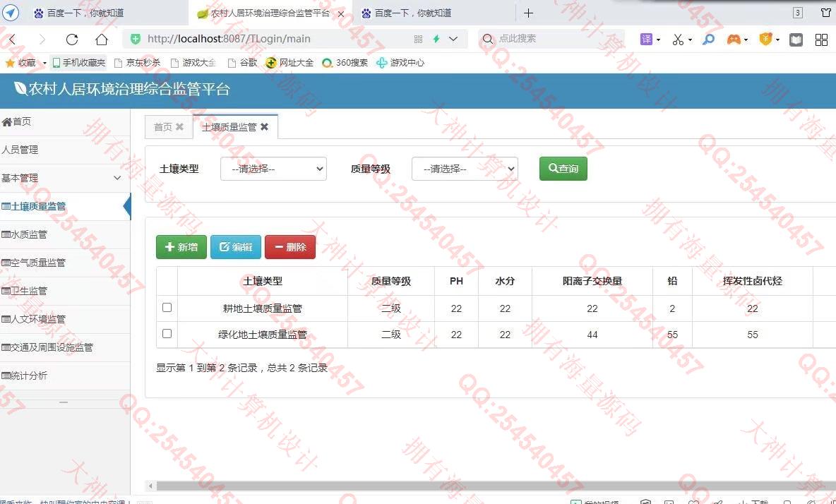836x504 pixels.
Task: Close the 首页 content tab
Action: click(x=179, y=127)
